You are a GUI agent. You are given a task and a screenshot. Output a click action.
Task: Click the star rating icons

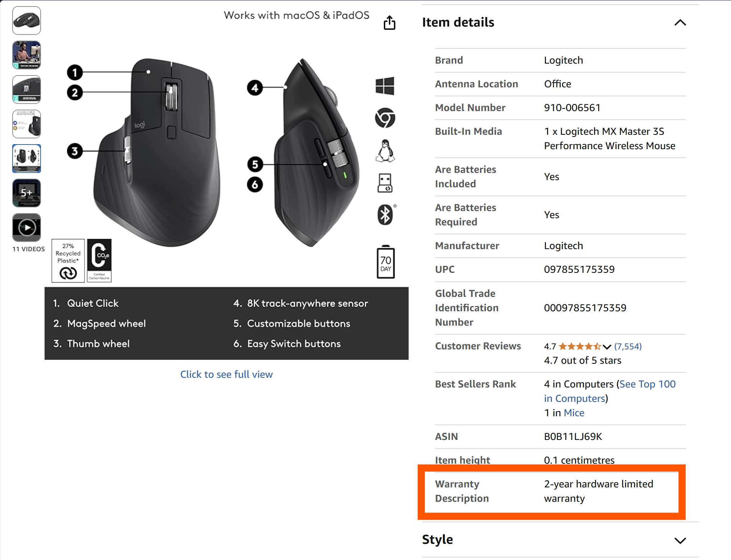580,346
